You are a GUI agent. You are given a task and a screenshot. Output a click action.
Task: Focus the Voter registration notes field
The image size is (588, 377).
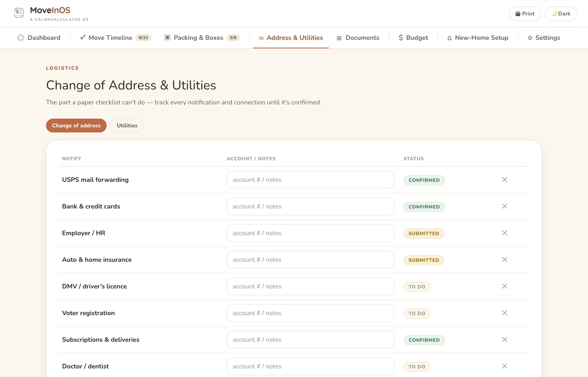click(310, 313)
